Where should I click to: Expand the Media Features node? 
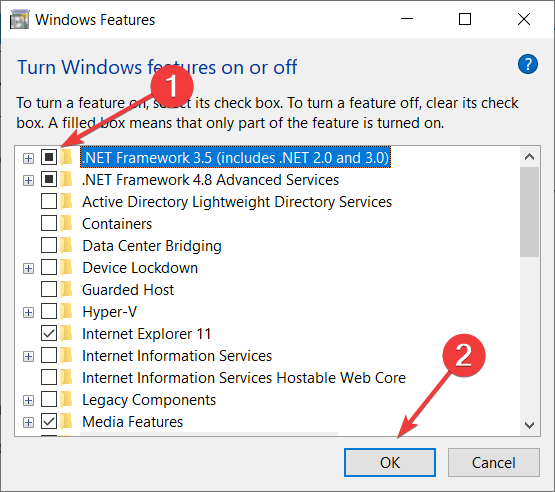tap(28, 422)
